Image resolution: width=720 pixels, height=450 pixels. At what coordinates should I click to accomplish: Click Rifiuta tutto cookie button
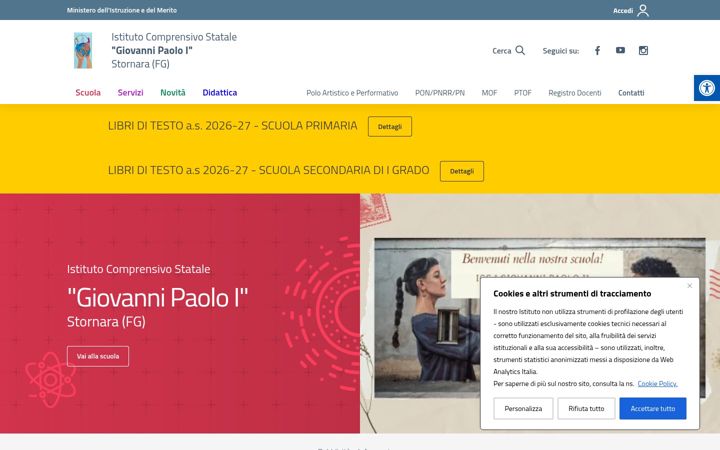point(586,409)
